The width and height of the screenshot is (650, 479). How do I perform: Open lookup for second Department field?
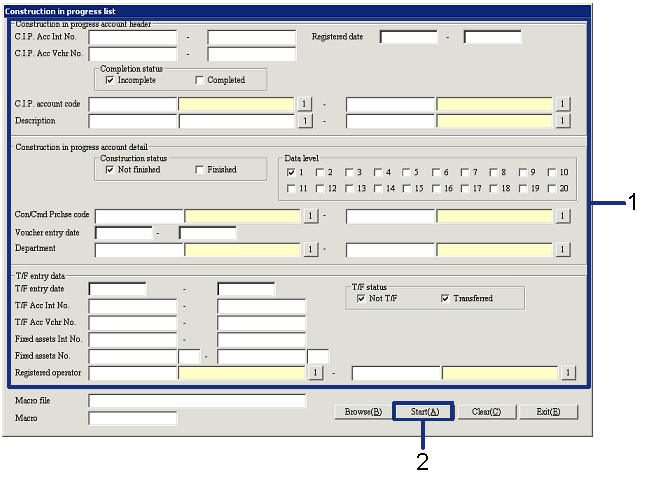[x=563, y=249]
